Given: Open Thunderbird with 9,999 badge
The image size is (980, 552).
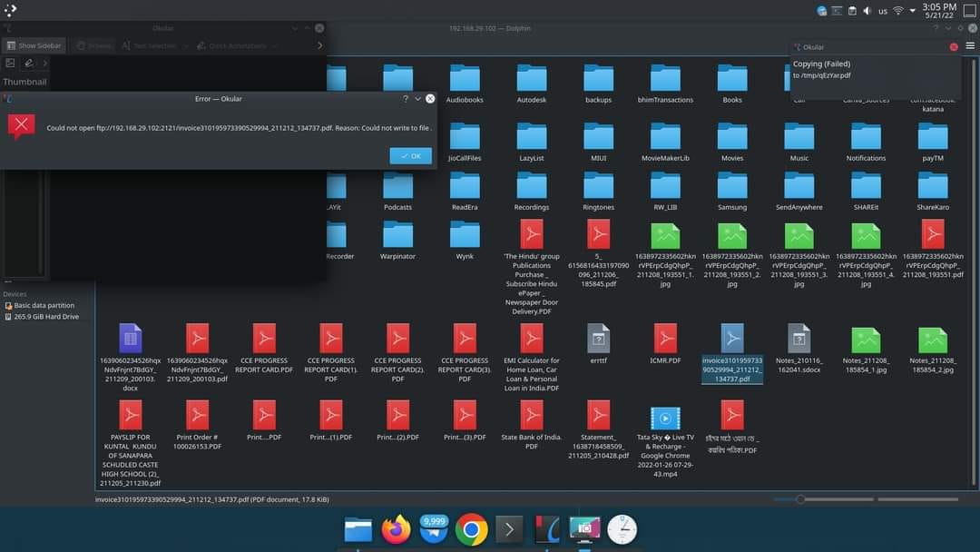Looking at the screenshot, I should (434, 530).
